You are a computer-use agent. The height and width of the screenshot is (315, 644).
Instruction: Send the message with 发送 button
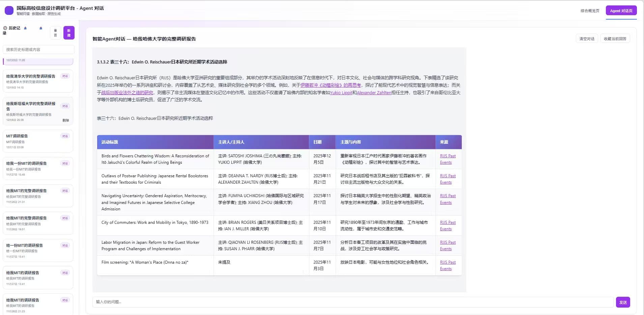coord(623,302)
